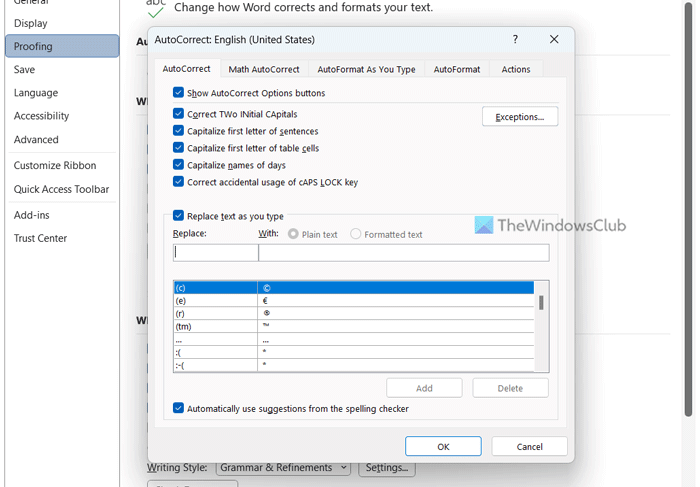Toggle Capitalize first letter of table cells
700x487 pixels.
point(178,147)
